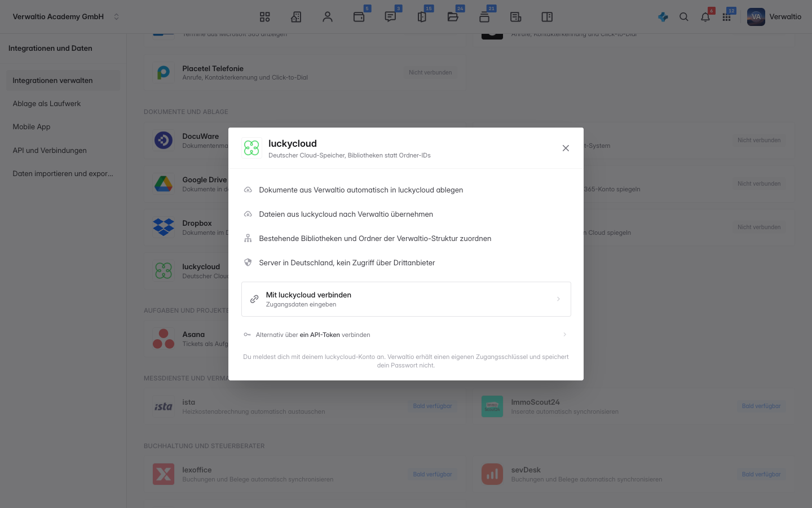Viewport: 812px width, 508px height.
Task: Open the wallet icon with badge 5
Action: pyautogui.click(x=359, y=17)
